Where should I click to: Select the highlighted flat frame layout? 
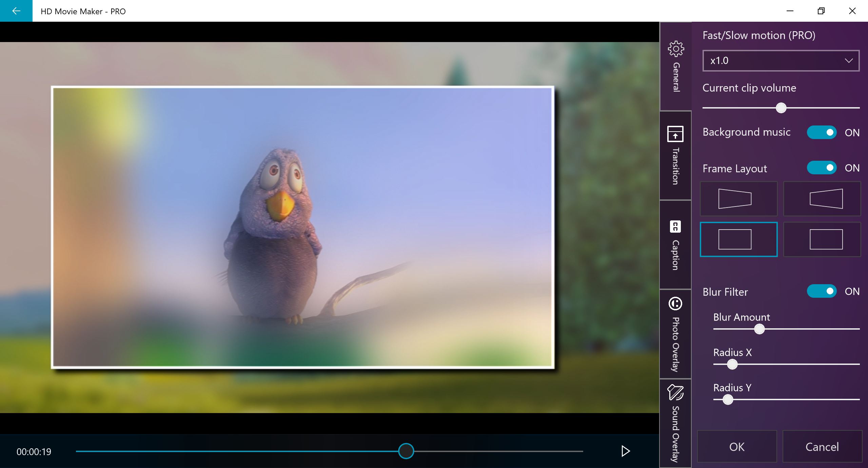point(739,239)
